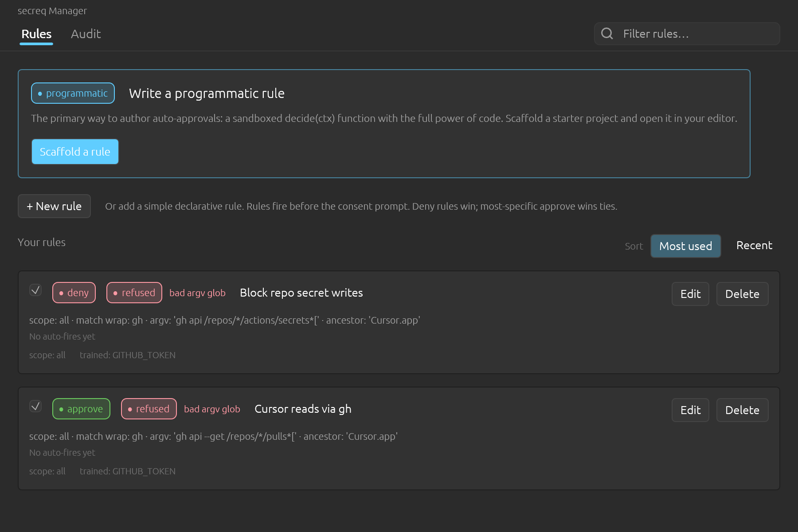The width and height of the screenshot is (798, 532).
Task: Click 'trained: GITHUB_TOKEN' in approve rule
Action: [128, 471]
